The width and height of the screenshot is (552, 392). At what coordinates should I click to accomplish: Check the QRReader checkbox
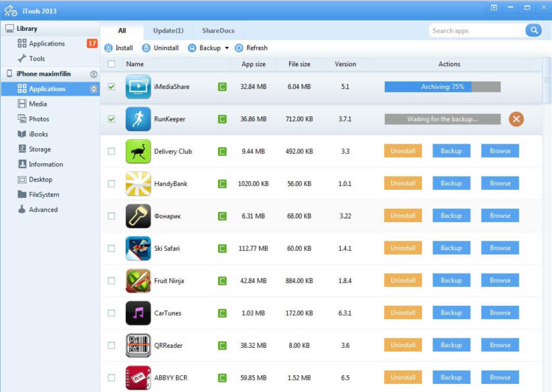(x=111, y=346)
